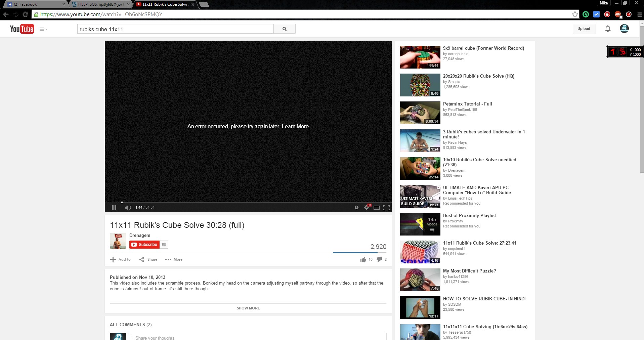The height and width of the screenshot is (340, 644).
Task: Open the Chrome hamburger menu
Action: tap(639, 14)
